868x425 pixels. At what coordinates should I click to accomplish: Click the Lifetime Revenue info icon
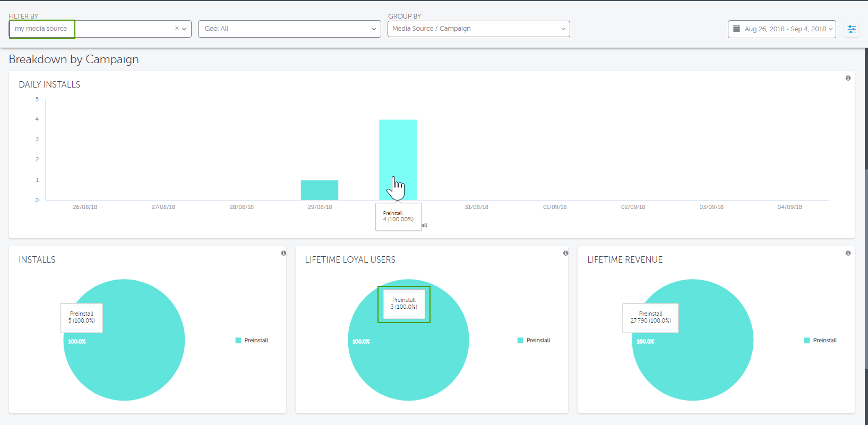point(848,253)
